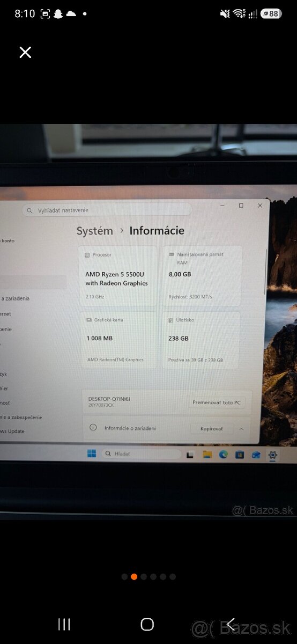Click the Settings gear on the taskbar

coord(273,455)
